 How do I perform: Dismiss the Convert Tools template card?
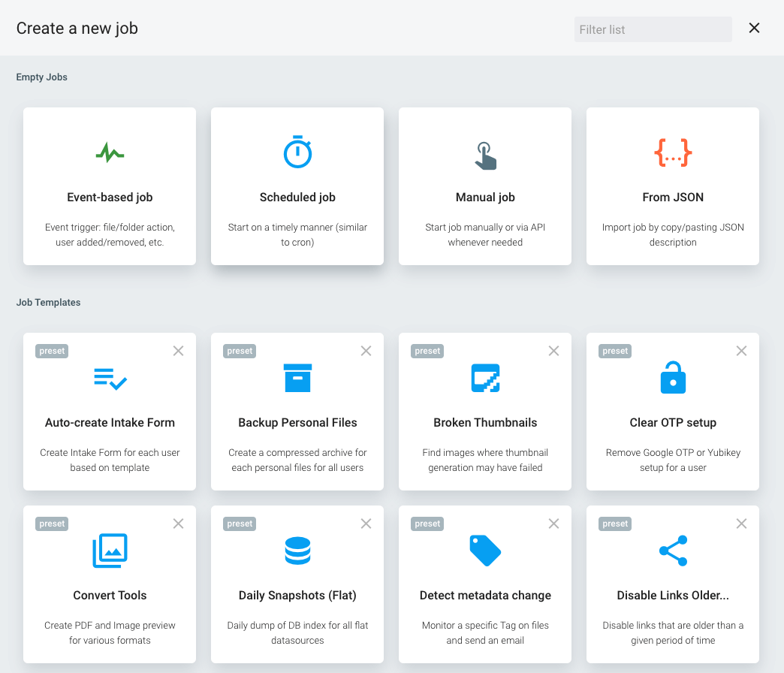pyautogui.click(x=179, y=524)
